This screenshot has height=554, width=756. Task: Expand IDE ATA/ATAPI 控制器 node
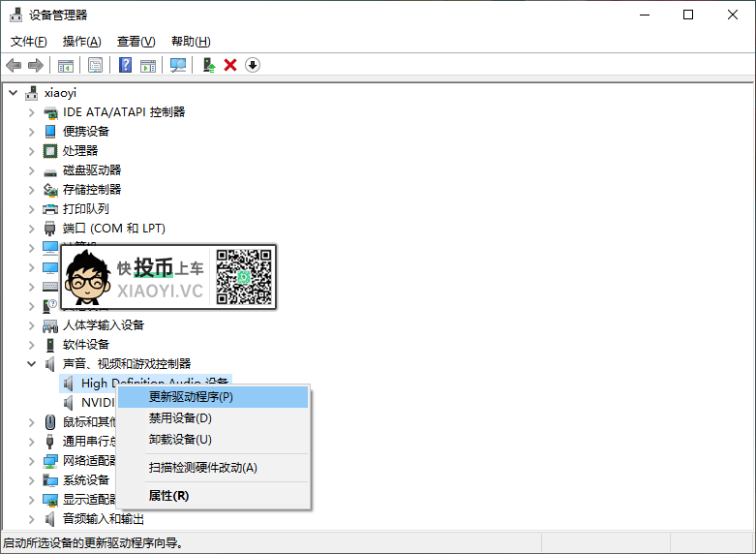(x=31, y=112)
